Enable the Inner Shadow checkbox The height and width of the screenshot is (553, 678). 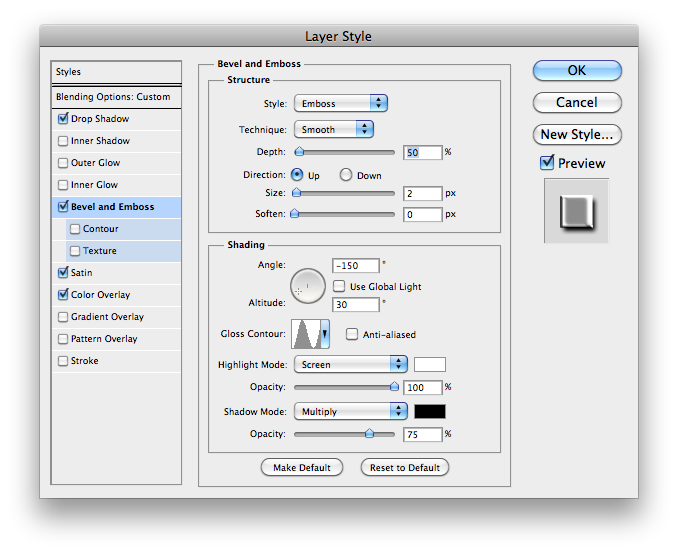coord(63,141)
